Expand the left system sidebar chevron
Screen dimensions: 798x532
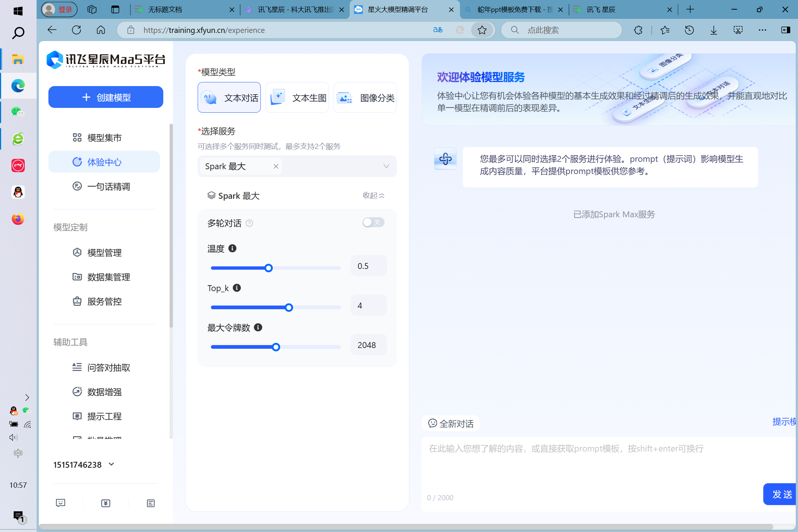click(27, 398)
